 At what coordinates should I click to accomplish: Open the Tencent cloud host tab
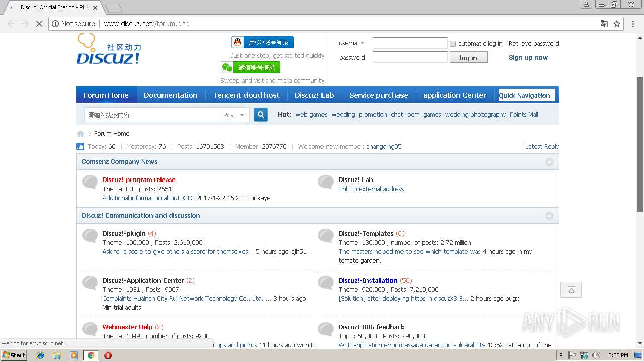pyautogui.click(x=246, y=95)
